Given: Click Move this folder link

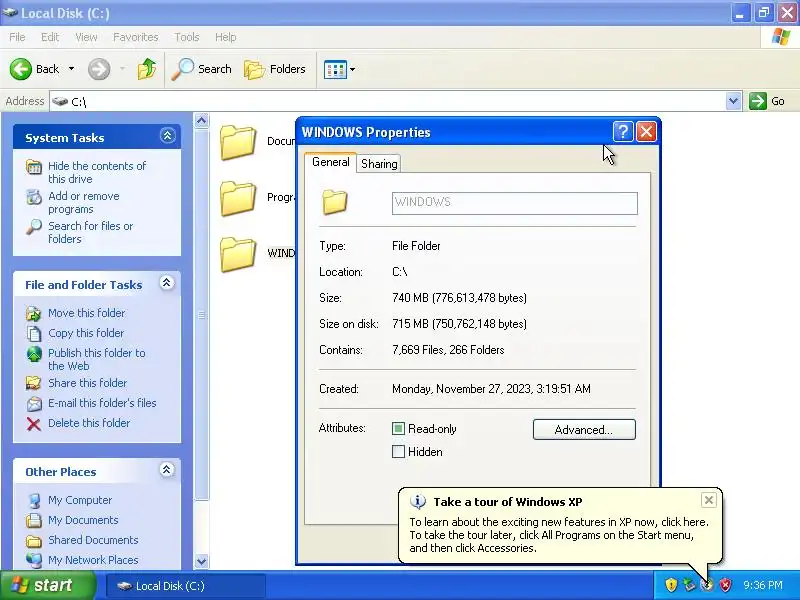Looking at the screenshot, I should pyautogui.click(x=86, y=313).
